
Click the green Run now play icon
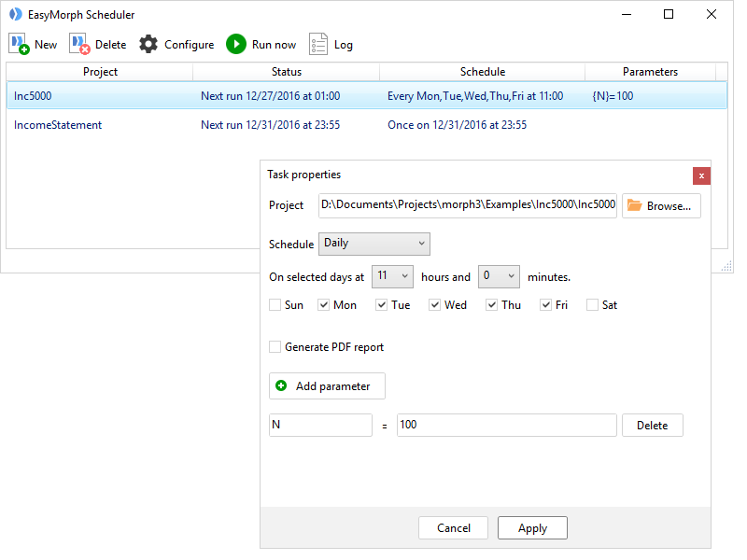click(x=236, y=44)
